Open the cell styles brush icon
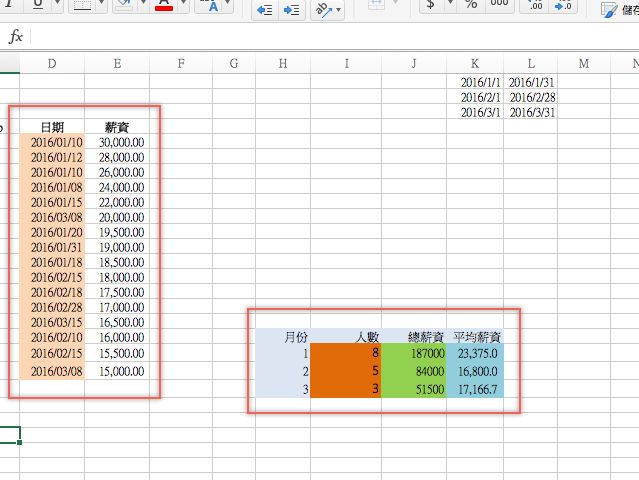639x480 pixels. point(609,9)
